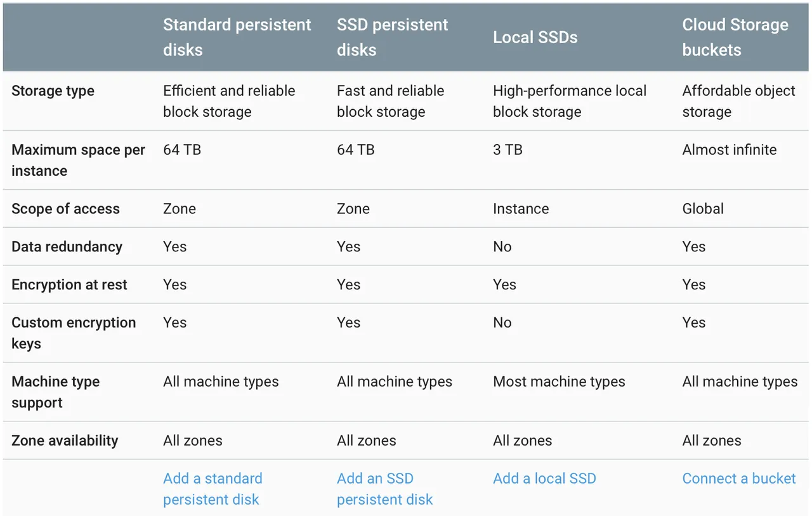Click the 'Add an SSD persistent disk' link
This screenshot has width=812, height=516.
[x=384, y=489]
